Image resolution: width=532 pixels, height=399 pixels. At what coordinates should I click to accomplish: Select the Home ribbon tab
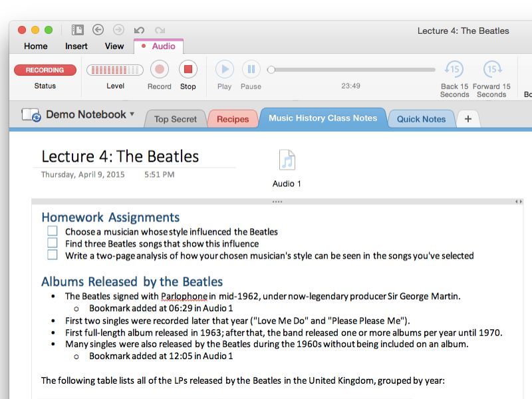coord(35,46)
